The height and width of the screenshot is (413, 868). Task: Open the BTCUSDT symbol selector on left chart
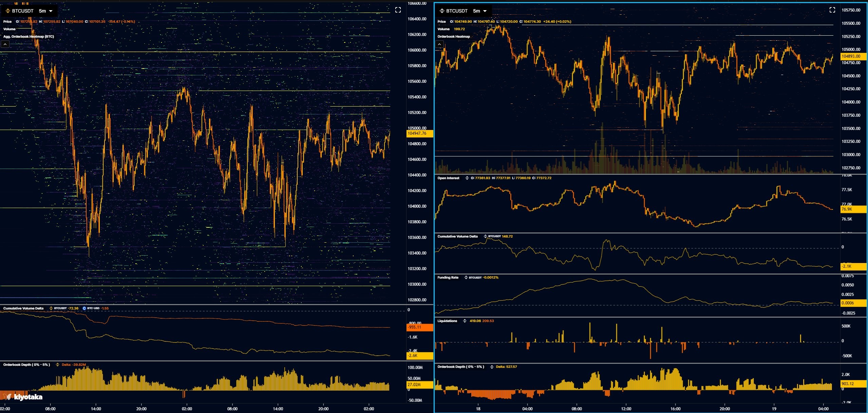[x=23, y=11]
